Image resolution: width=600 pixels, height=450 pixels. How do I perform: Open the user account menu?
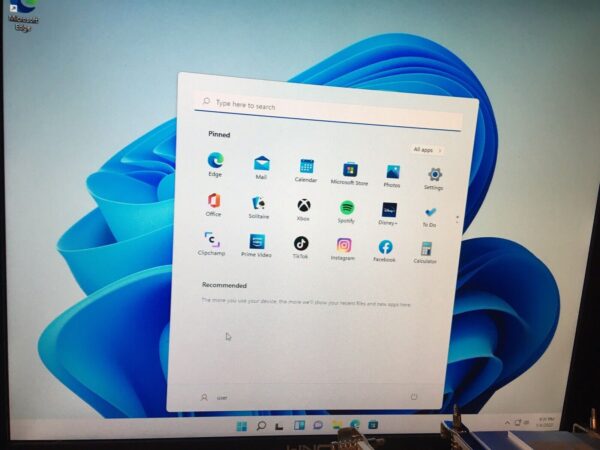(214, 398)
